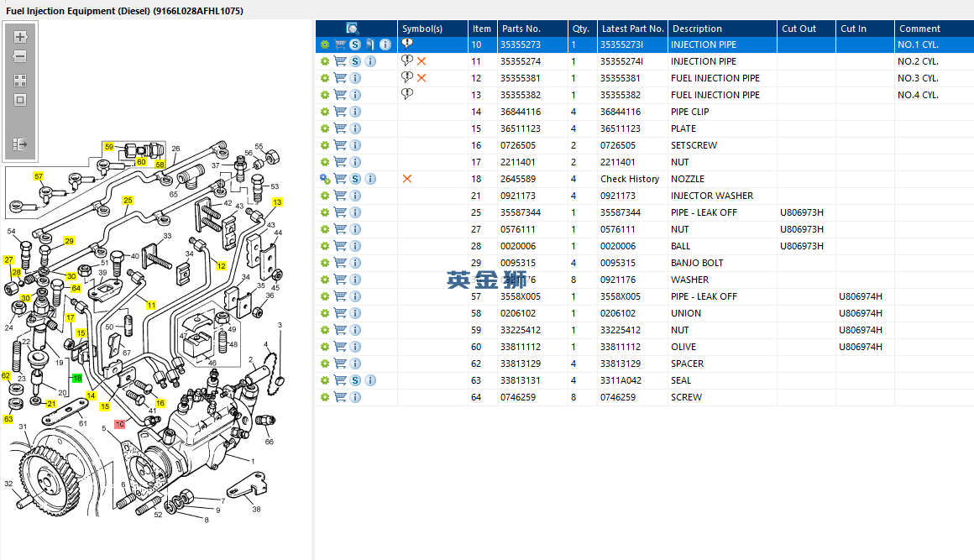Image resolution: width=974 pixels, height=560 pixels.
Task: Click note symbol for item 12
Action: [407, 77]
